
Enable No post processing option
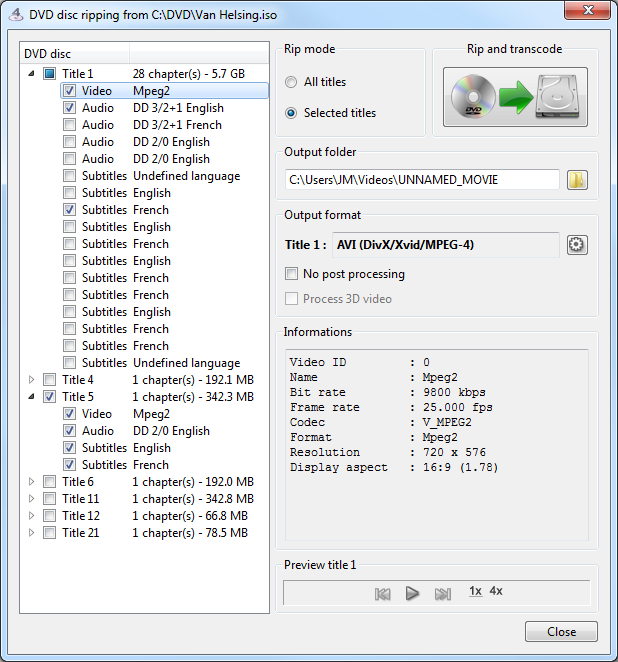click(291, 274)
